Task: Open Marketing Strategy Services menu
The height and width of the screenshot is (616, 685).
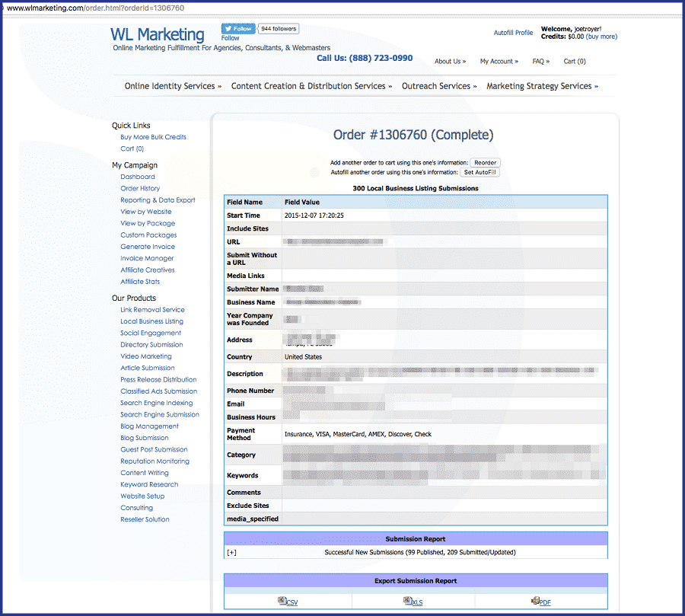Action: [542, 86]
